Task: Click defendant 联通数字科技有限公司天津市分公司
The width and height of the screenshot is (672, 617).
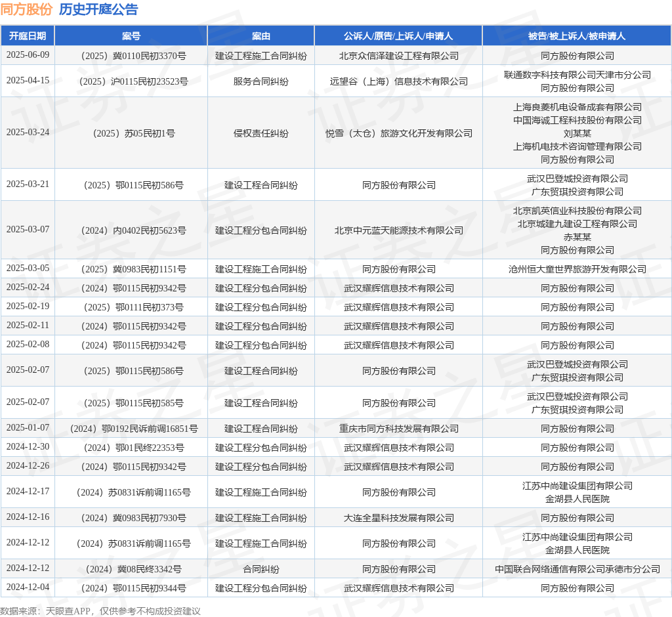Action: tap(577, 75)
